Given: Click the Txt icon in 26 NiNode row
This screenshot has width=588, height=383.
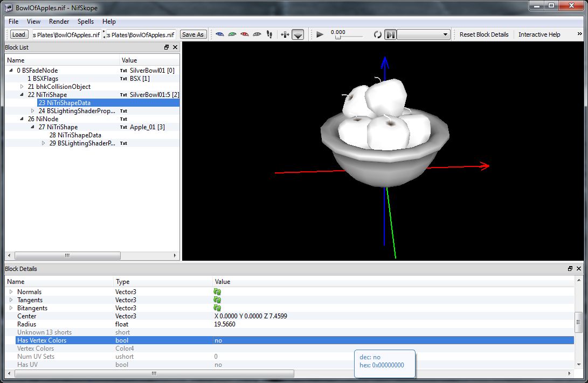Looking at the screenshot, I should click(x=123, y=119).
